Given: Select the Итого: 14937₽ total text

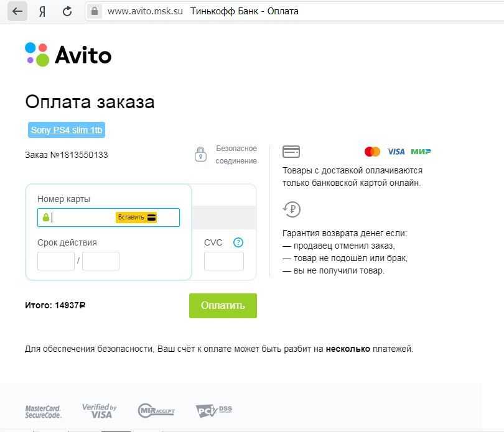Looking at the screenshot, I should [x=55, y=305].
